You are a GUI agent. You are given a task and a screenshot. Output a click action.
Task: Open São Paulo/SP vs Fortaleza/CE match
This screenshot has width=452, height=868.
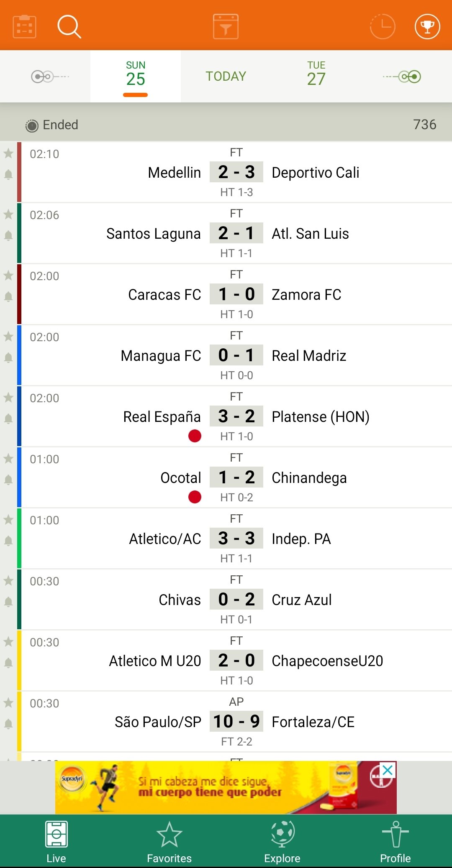click(x=236, y=722)
